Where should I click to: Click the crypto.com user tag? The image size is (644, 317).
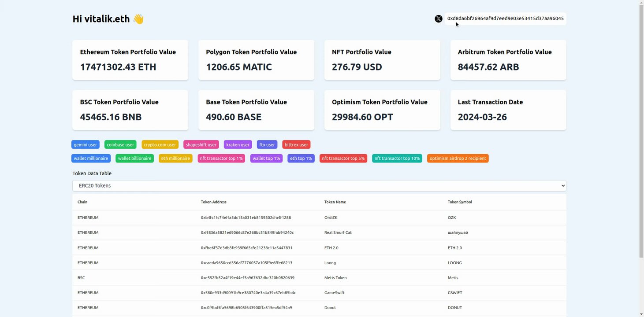[160, 145]
